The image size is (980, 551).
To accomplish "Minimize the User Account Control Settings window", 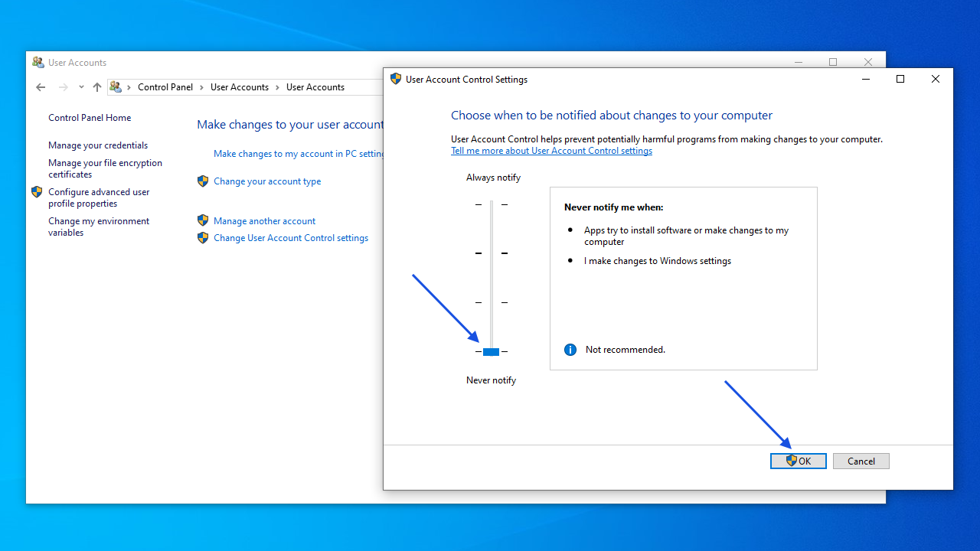I will point(866,79).
